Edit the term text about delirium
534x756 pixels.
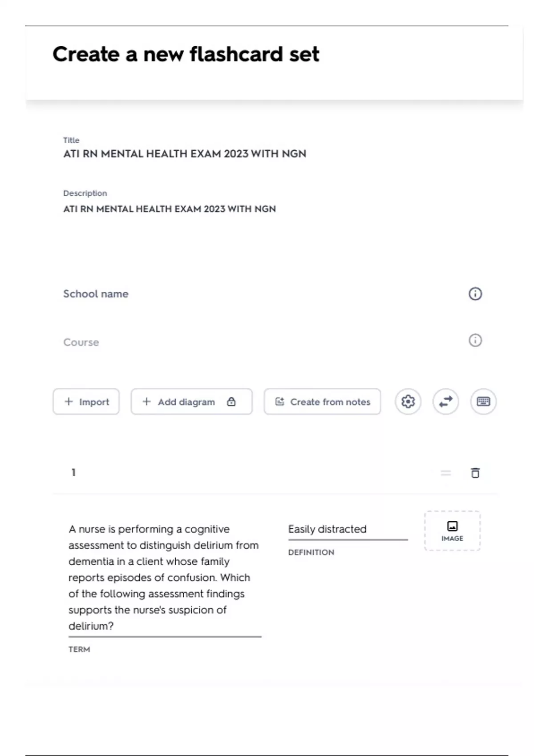click(164, 577)
